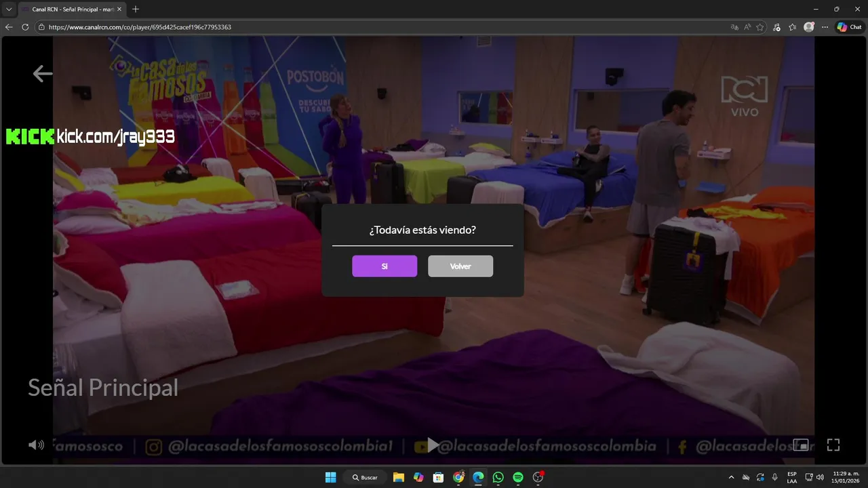Screen dimensions: 868x488
Task: Open the browser profile avatar
Action: coord(809,27)
